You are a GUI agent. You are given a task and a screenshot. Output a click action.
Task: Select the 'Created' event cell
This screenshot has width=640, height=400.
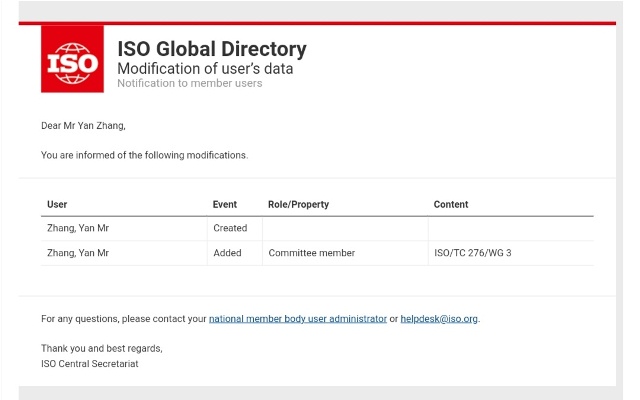coord(230,228)
